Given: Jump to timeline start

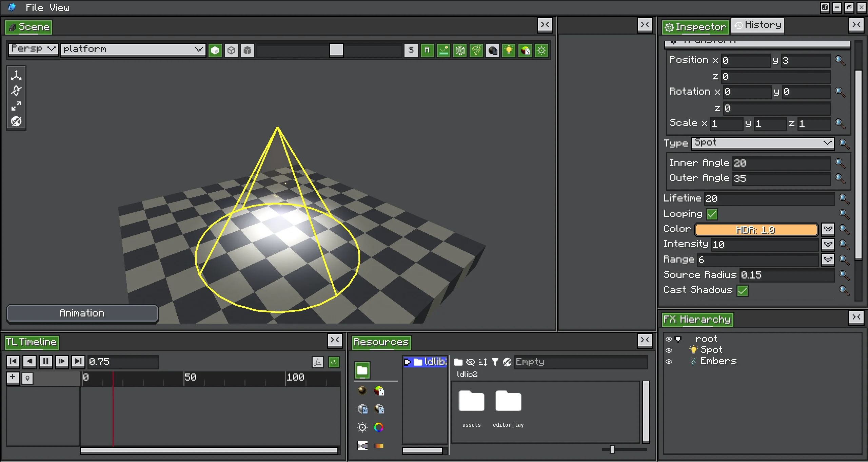Looking at the screenshot, I should click(x=13, y=361).
